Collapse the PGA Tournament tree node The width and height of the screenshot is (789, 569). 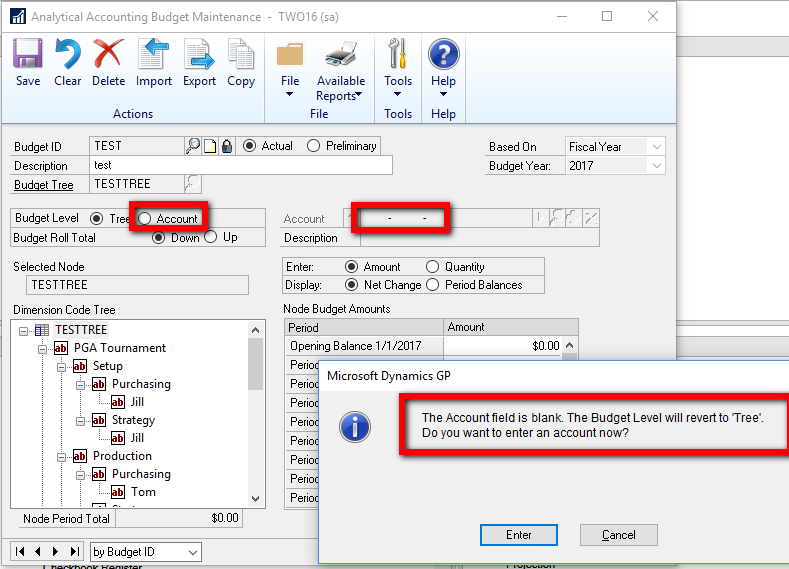pos(43,348)
